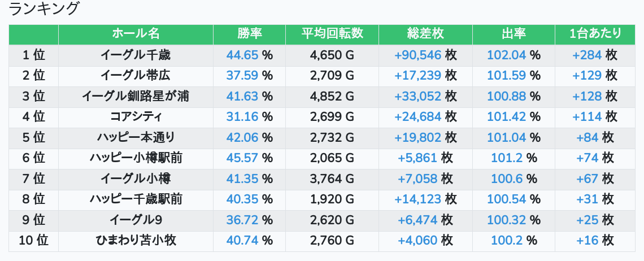Click the ホール名 column header
The image size is (644, 261).
pyautogui.click(x=136, y=34)
